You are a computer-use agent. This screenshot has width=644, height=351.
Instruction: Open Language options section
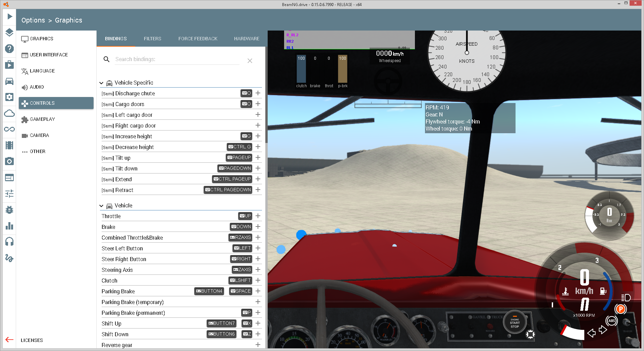tap(56, 71)
